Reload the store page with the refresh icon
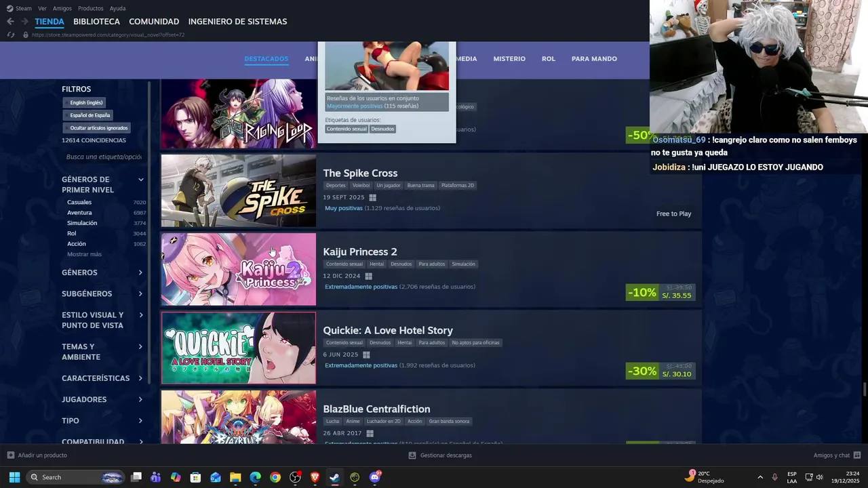The height and width of the screenshot is (488, 868). 10,35
